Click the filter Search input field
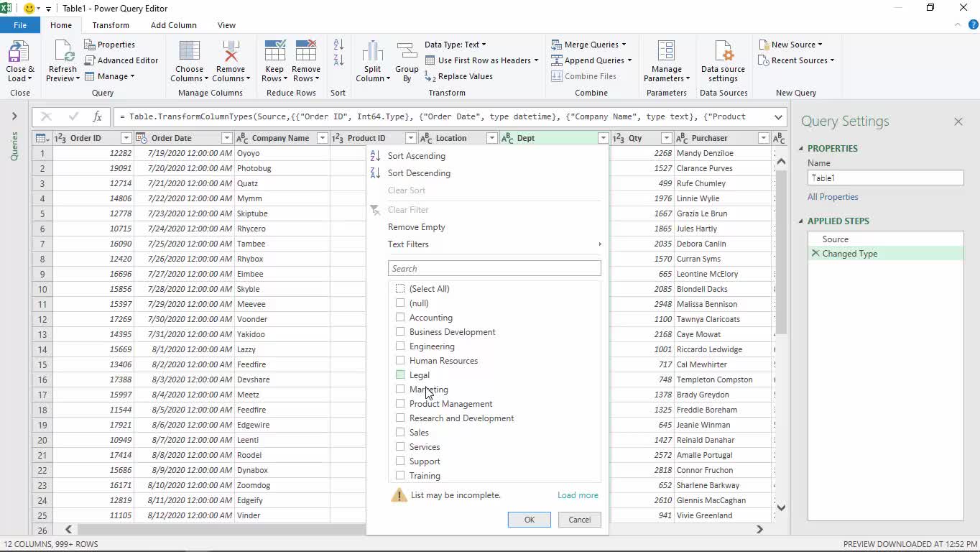This screenshot has width=980, height=552. pyautogui.click(x=494, y=269)
